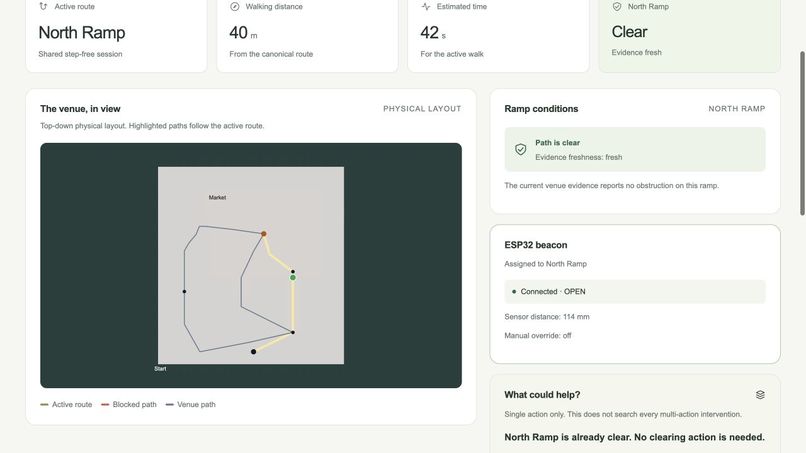This screenshot has height=453, width=806.
Task: Click the Walking distance compass icon
Action: [234, 6]
